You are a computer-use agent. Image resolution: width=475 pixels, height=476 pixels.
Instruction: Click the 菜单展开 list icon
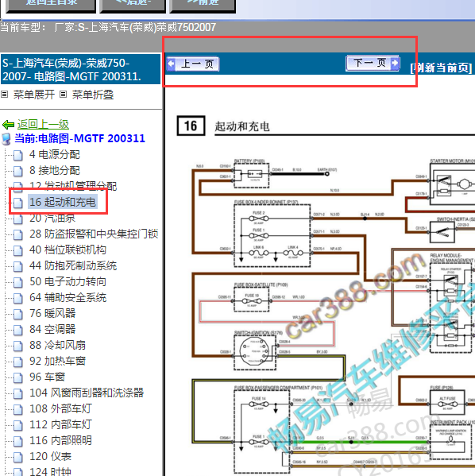pyautogui.click(x=4, y=95)
